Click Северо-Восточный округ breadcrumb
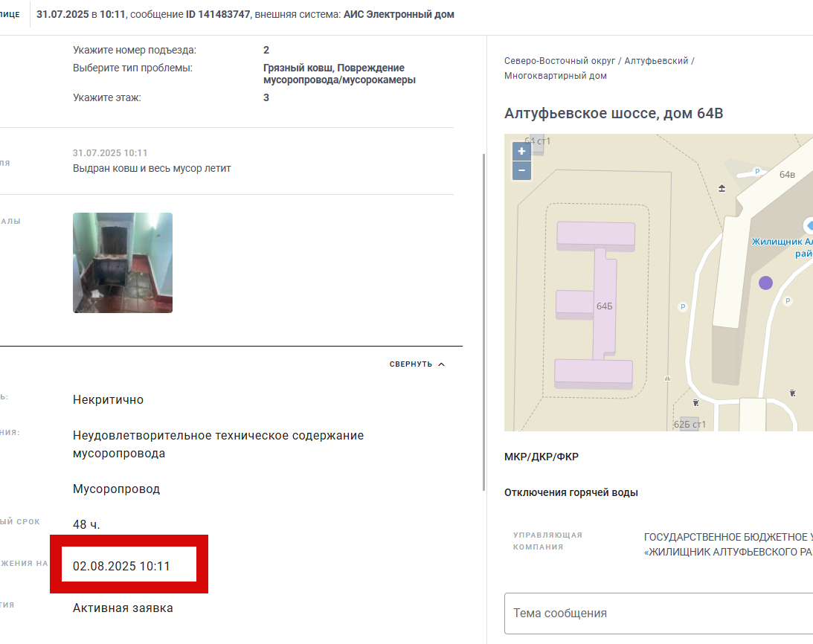813x644 pixels. click(x=559, y=61)
